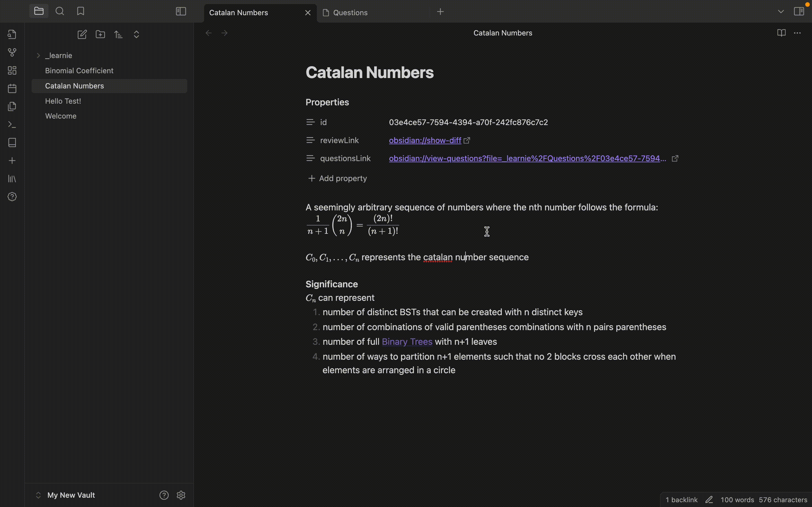812x507 pixels.
Task: Open today's daily note calendar icon
Action: [12, 88]
